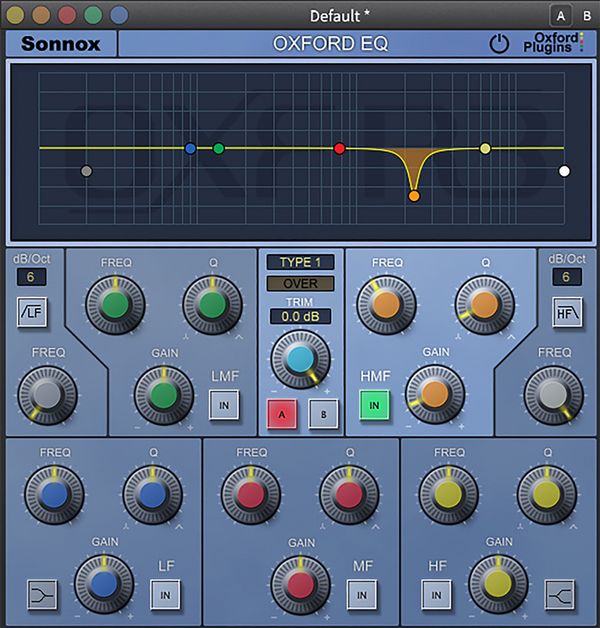This screenshot has width=600, height=628.
Task: Click the green LMF GAIN knob
Action: (x=164, y=395)
